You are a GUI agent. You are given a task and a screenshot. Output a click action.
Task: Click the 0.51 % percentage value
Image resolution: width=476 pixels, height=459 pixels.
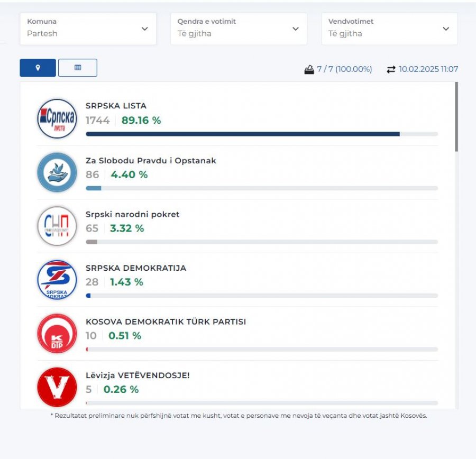(125, 336)
